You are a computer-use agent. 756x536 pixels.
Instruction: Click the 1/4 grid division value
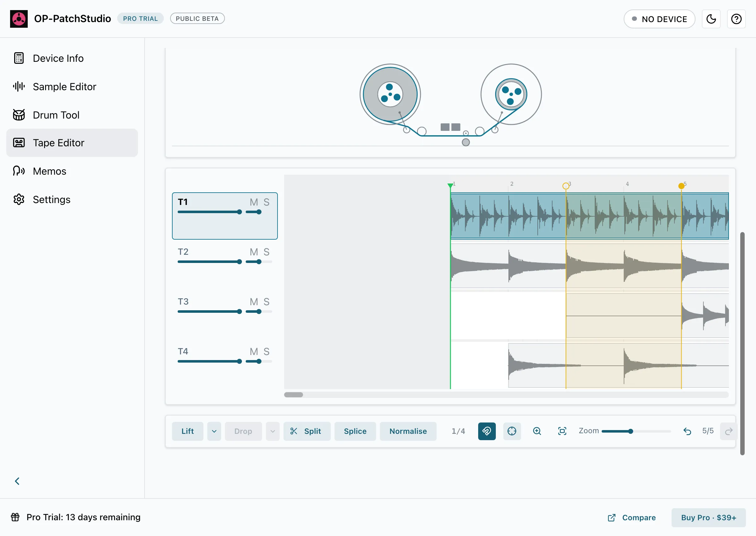[458, 431]
